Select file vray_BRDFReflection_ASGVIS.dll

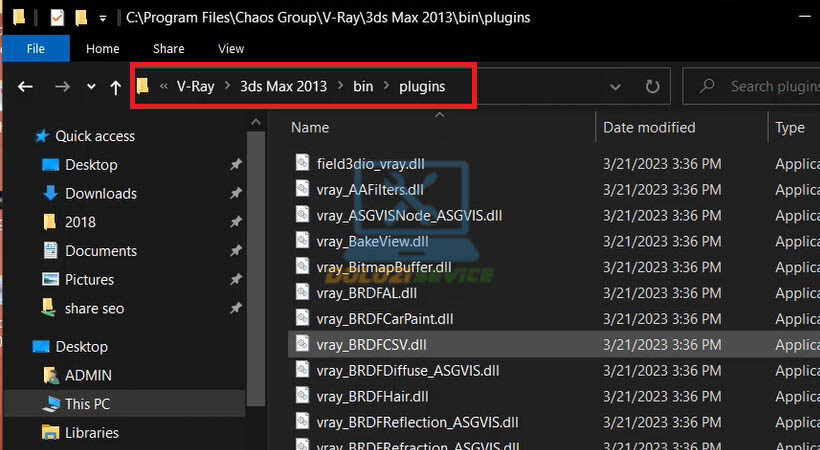tap(417, 422)
